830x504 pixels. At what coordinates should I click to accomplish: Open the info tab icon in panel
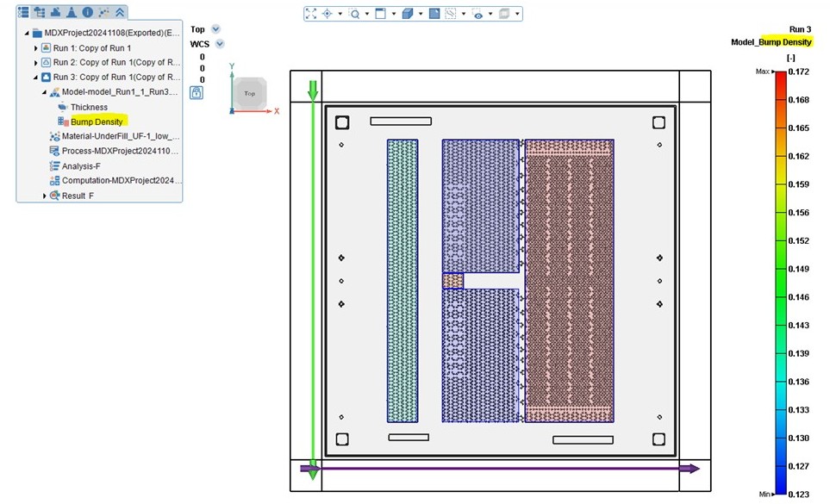(87, 12)
